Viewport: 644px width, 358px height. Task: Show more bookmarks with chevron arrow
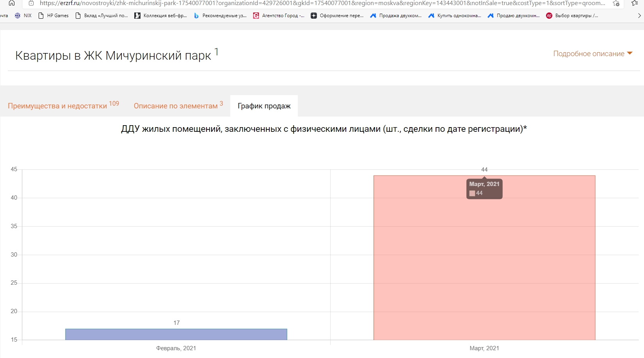[x=639, y=16]
